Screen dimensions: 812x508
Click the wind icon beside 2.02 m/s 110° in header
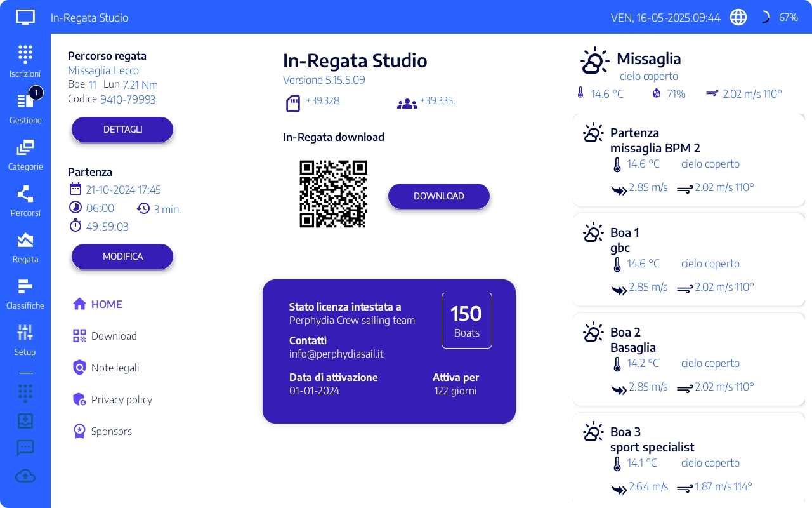pyautogui.click(x=712, y=93)
